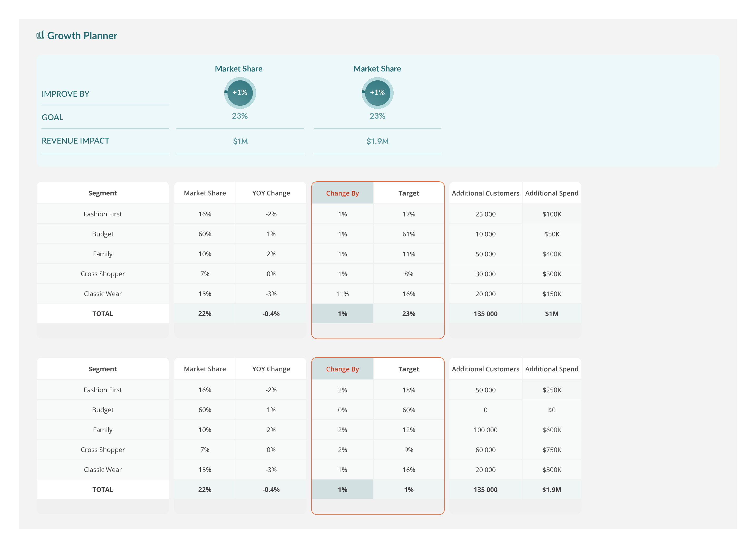This screenshot has height=544, width=756.
Task: Click the $1M revenue impact value
Action: click(x=240, y=141)
